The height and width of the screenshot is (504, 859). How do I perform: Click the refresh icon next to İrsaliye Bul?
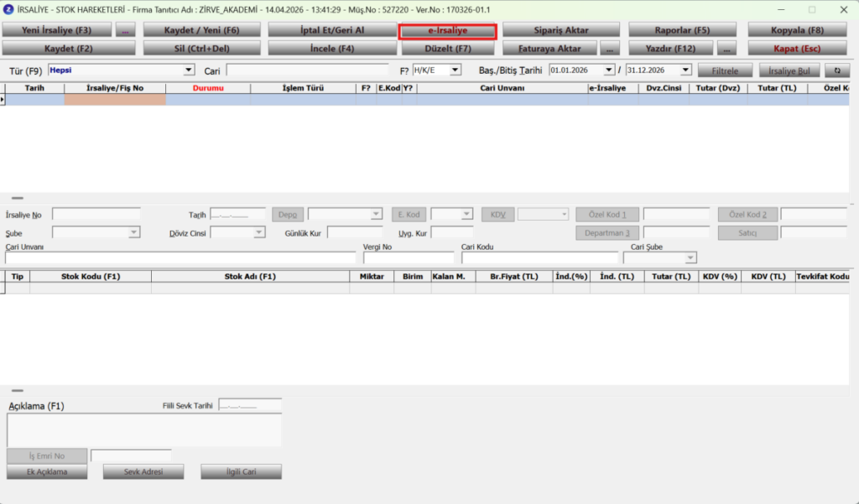(x=837, y=70)
